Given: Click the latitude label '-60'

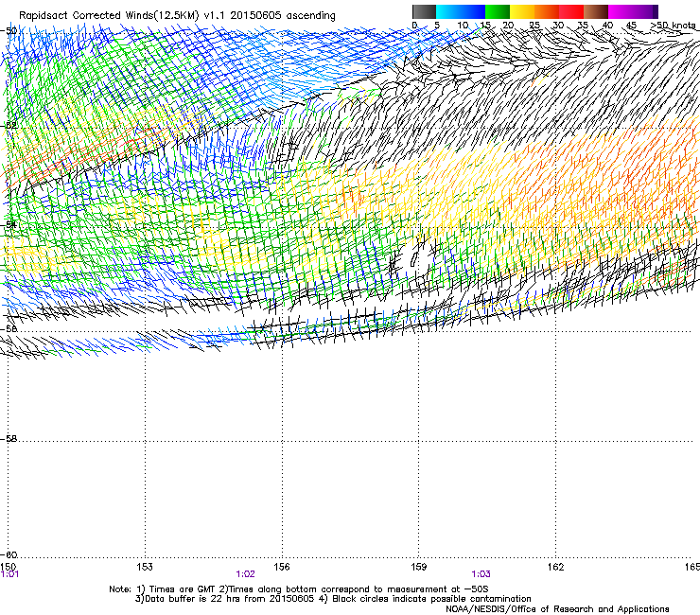Looking at the screenshot, I should (x=9, y=555).
